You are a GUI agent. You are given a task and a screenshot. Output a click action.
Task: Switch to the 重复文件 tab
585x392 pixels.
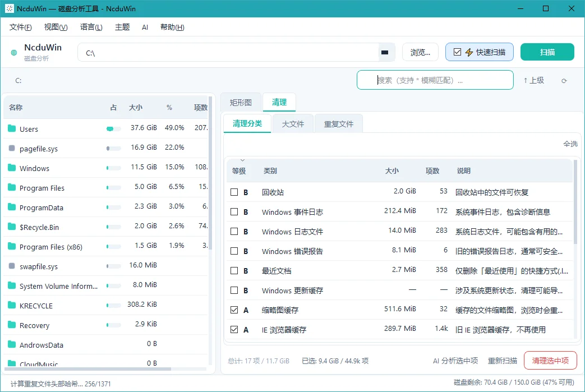[x=338, y=124]
